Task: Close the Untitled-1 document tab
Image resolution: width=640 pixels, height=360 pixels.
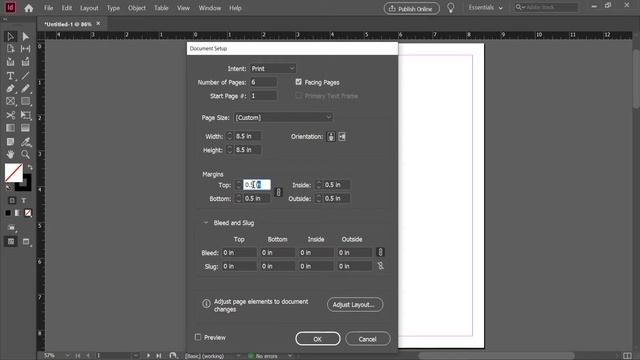Action: [x=98, y=24]
